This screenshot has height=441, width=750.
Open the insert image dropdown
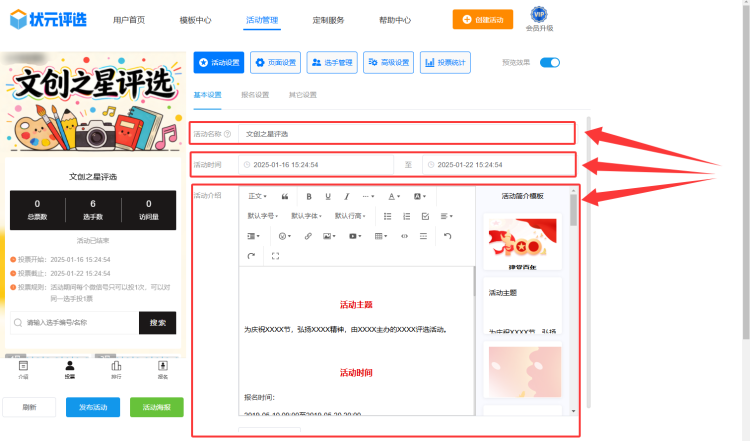(329, 236)
